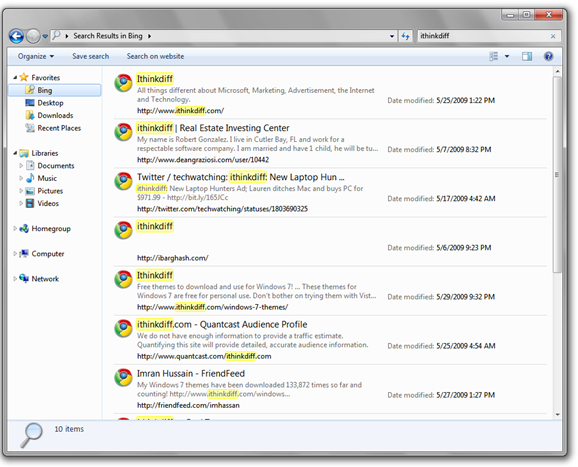Click the Libraries folder icon

(x=24, y=153)
